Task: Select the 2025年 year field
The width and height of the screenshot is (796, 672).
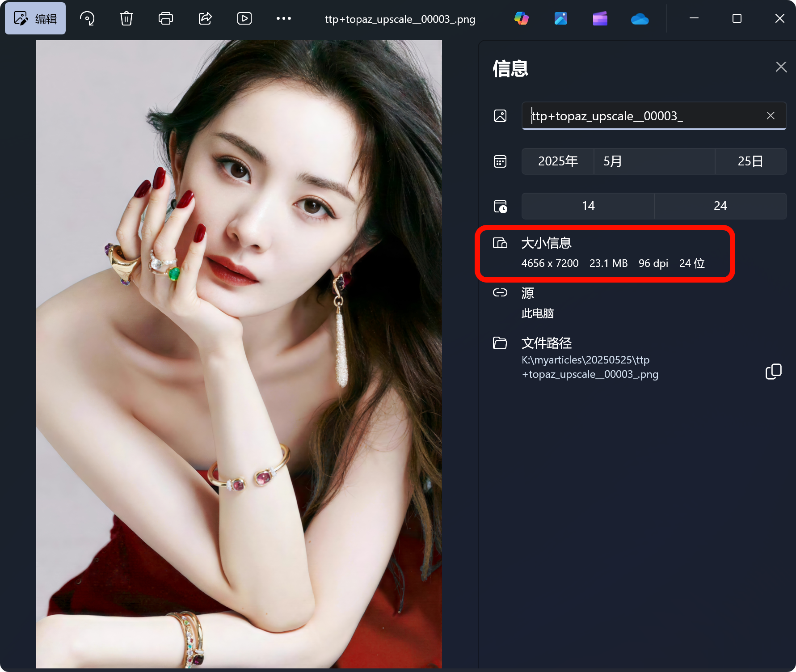Action: pyautogui.click(x=558, y=161)
